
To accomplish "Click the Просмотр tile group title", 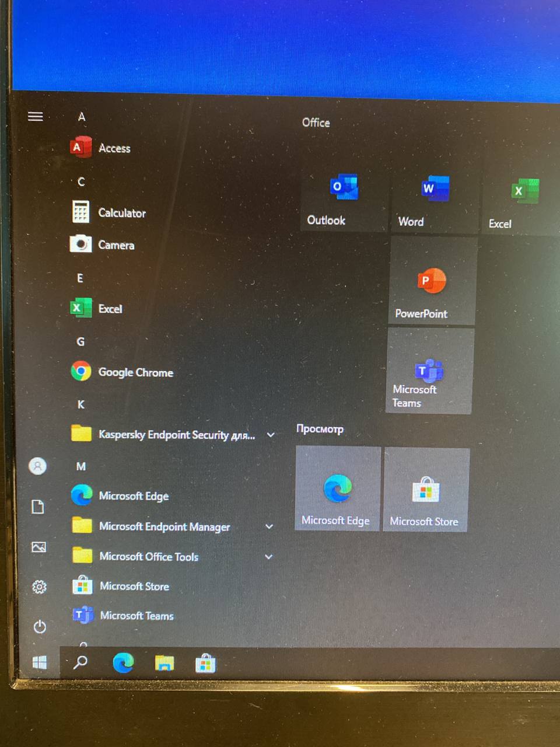I will tap(320, 429).
